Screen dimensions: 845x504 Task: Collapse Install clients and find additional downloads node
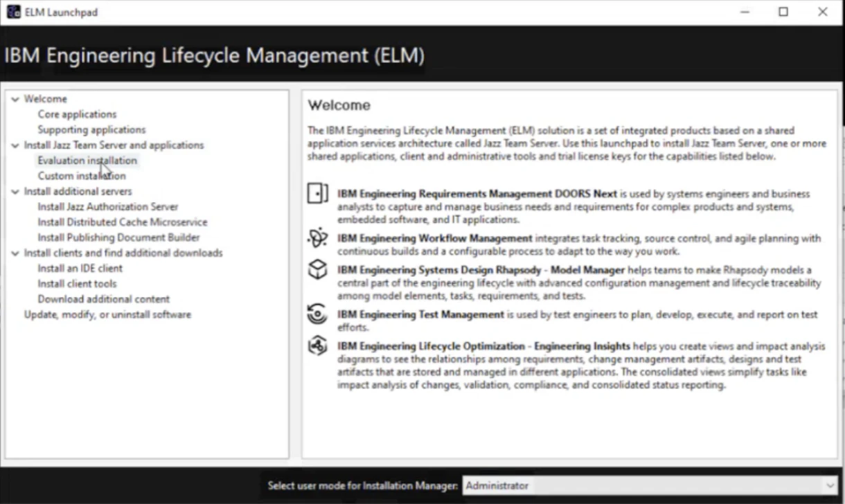tap(15, 253)
